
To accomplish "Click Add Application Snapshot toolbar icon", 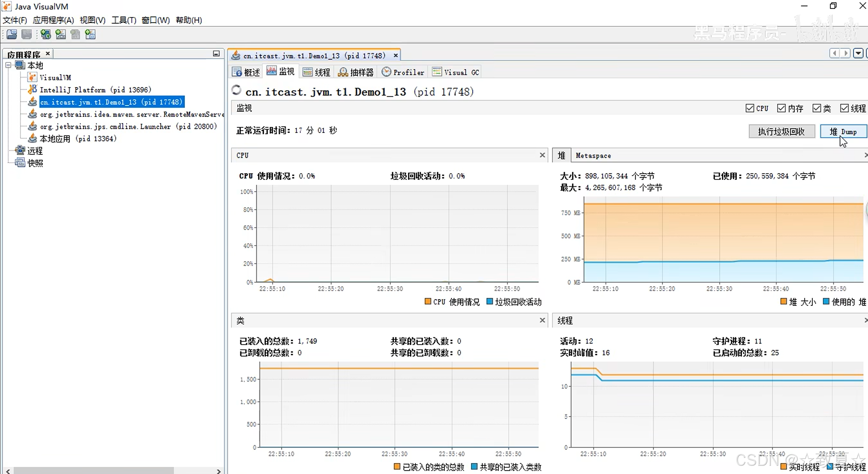I will click(x=90, y=34).
